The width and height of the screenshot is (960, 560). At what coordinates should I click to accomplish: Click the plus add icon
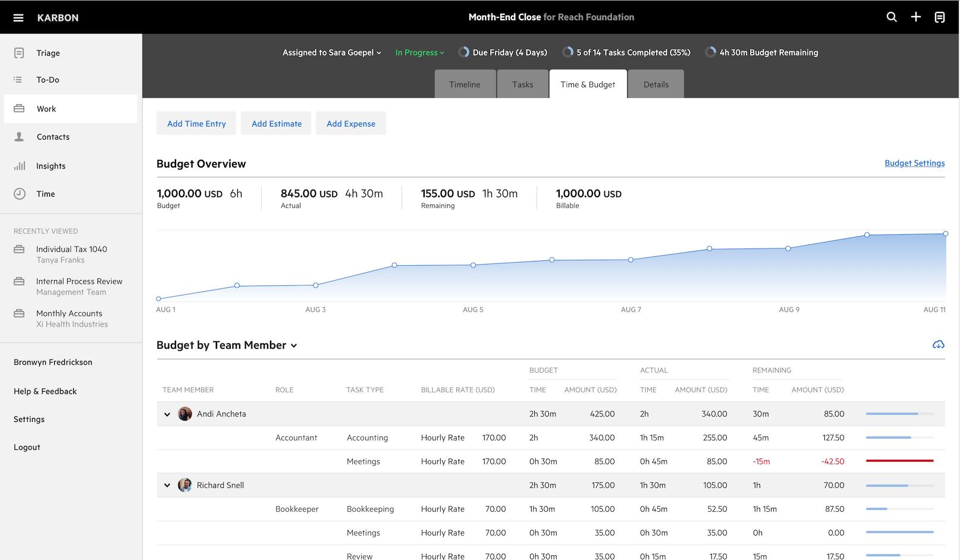point(916,17)
